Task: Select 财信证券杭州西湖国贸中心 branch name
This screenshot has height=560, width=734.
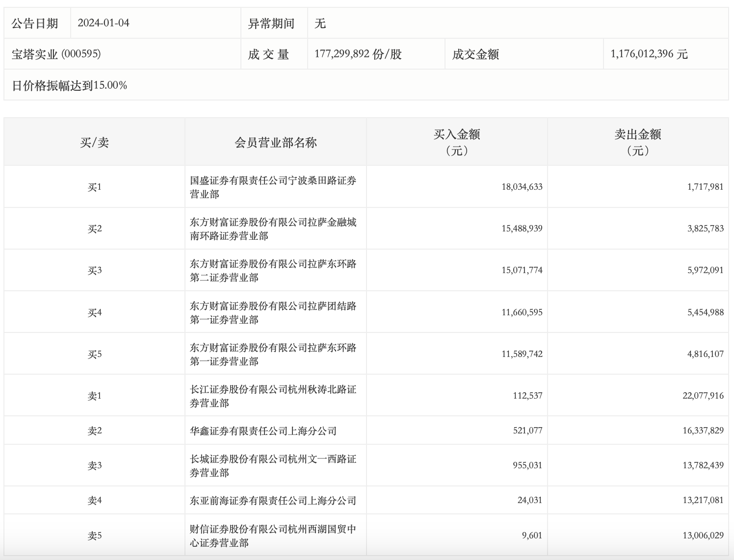Action: pyautogui.click(x=273, y=535)
